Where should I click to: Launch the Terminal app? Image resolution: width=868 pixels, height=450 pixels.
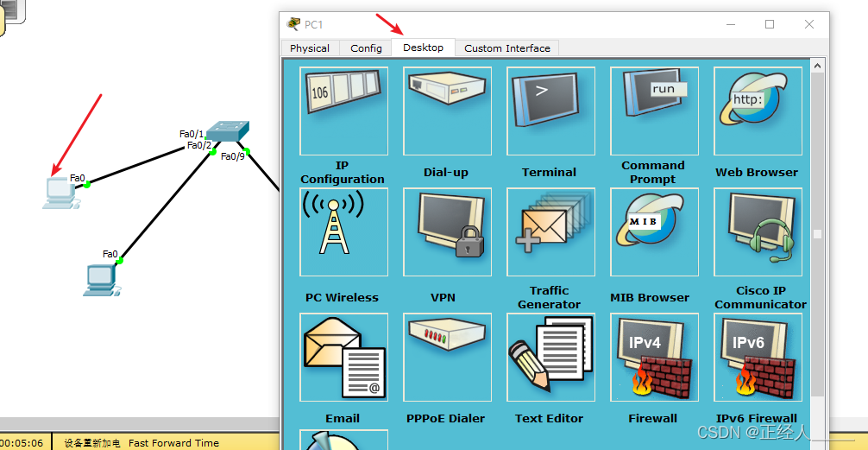[550, 111]
